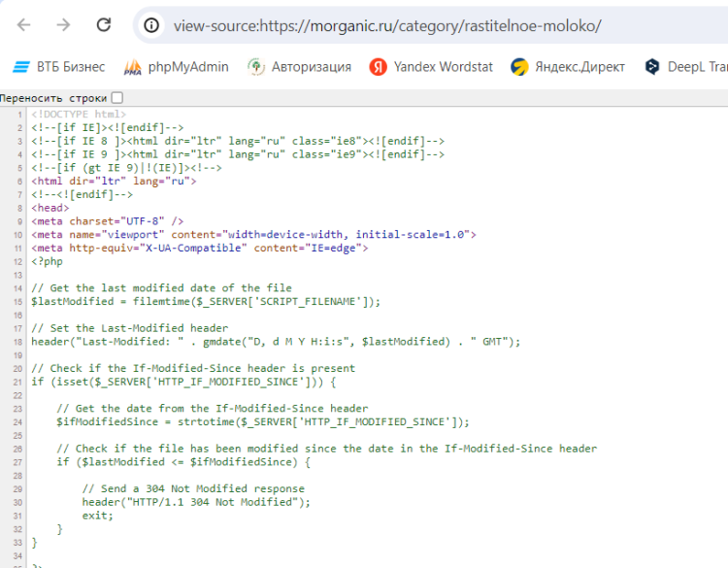Screen dimensions: 728x568
Task: Click line number 21 in the gutter
Action: pos(18,382)
